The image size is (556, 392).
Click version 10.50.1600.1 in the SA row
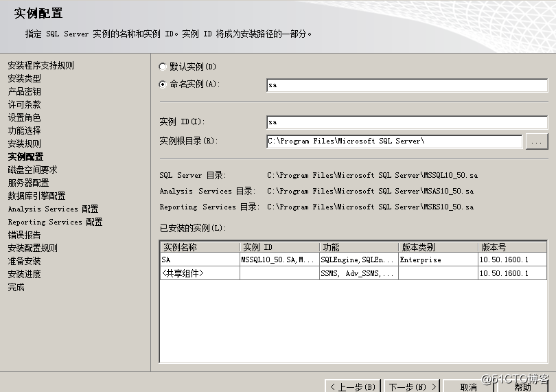512,260
